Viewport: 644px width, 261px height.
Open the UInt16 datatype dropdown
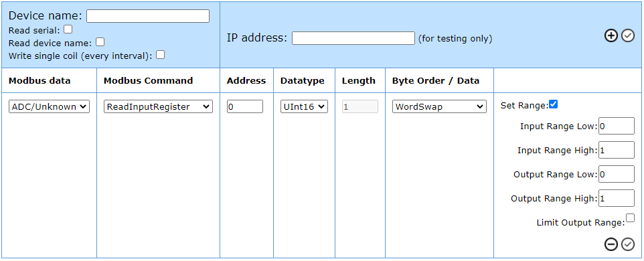pyautogui.click(x=304, y=106)
